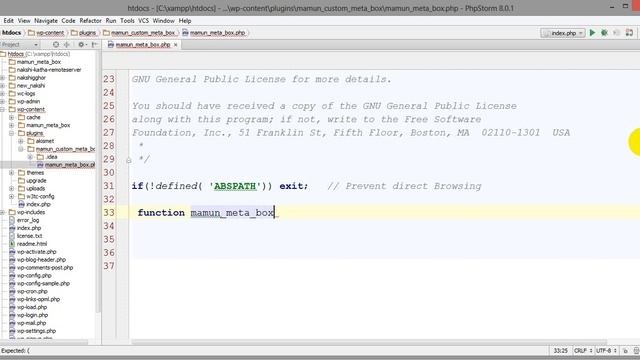
Task: Start debugging with the green bug icon
Action: click(604, 33)
